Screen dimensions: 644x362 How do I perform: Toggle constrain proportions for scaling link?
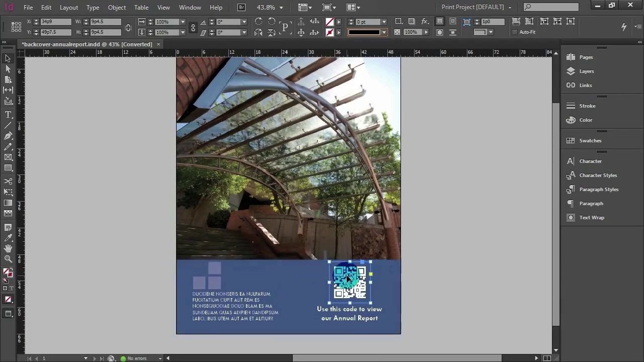[x=193, y=27]
